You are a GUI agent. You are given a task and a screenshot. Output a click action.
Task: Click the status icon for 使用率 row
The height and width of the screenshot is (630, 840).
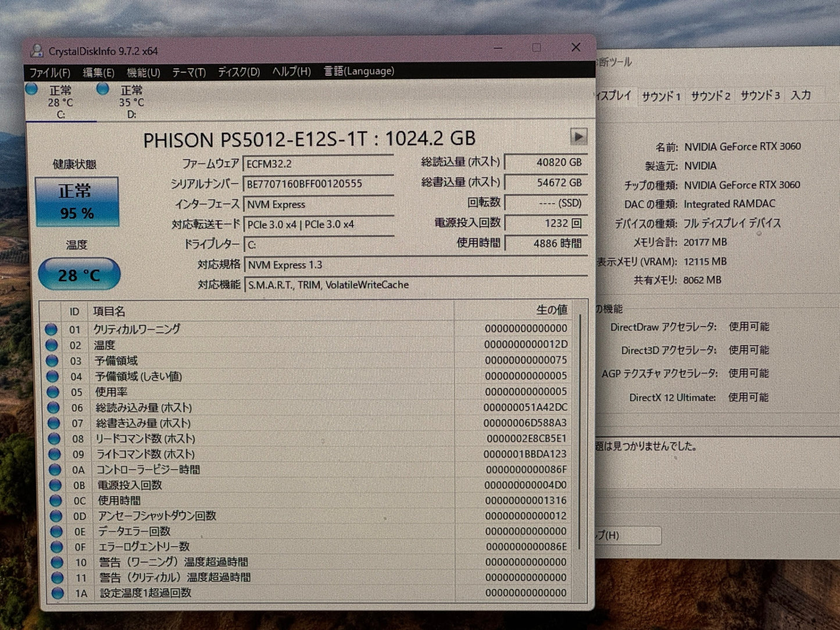coord(53,392)
